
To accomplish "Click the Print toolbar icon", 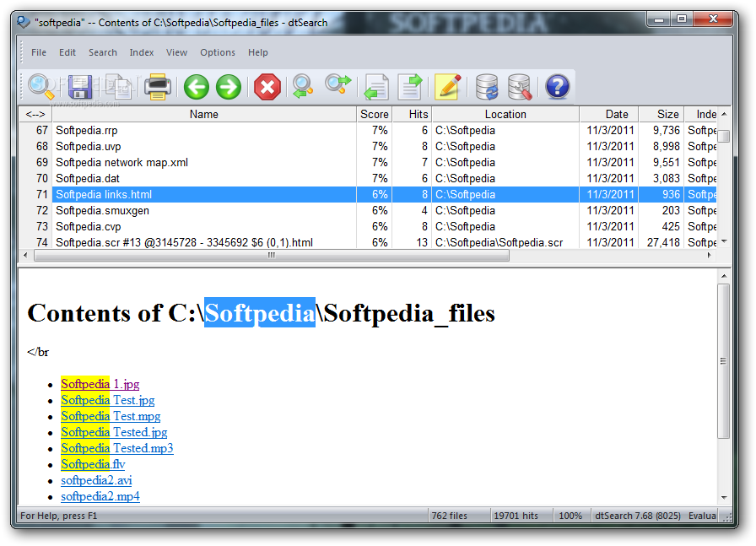I will point(158,87).
